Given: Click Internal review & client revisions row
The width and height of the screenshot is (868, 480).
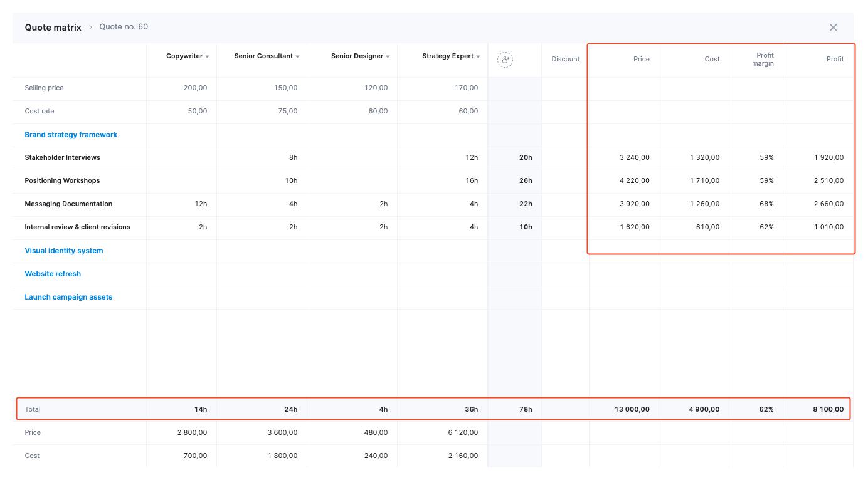Looking at the screenshot, I should (77, 227).
